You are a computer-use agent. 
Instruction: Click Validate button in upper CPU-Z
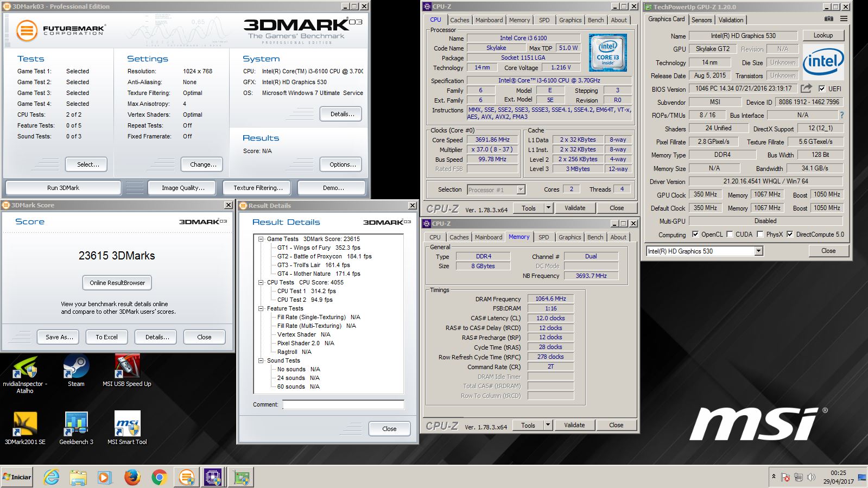point(575,208)
